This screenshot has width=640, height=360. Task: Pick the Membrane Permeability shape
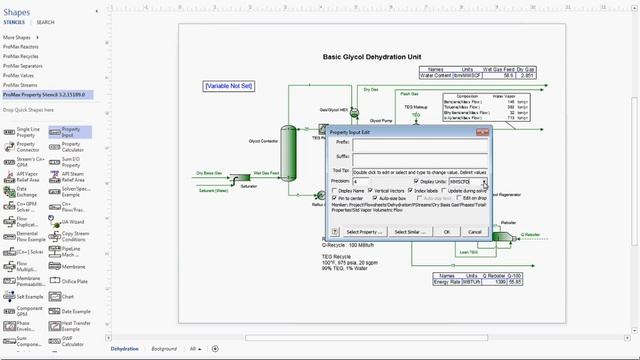(x=24, y=281)
